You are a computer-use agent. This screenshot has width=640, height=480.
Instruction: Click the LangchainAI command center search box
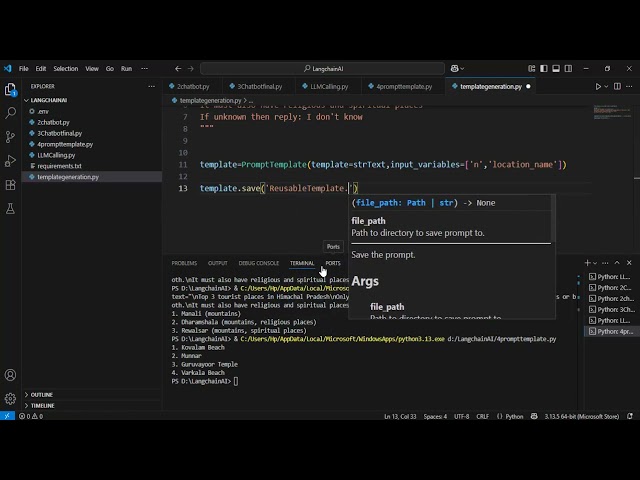tap(322, 69)
